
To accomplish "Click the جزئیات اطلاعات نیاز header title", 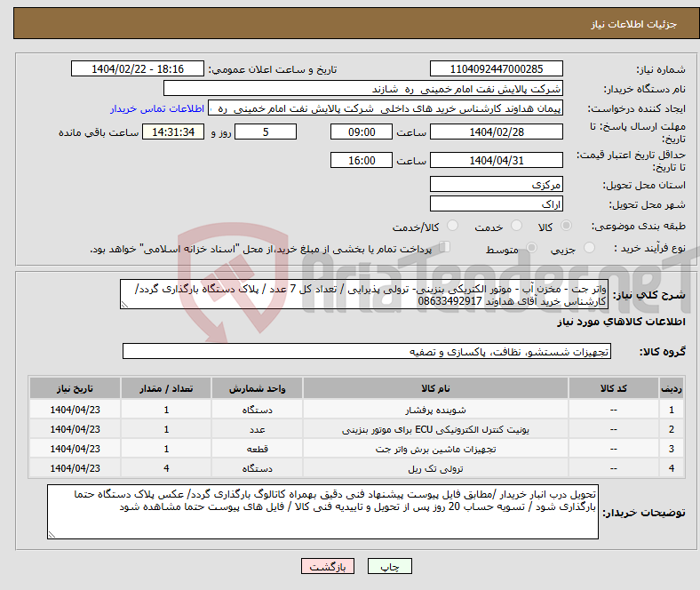I will tap(633, 24).
